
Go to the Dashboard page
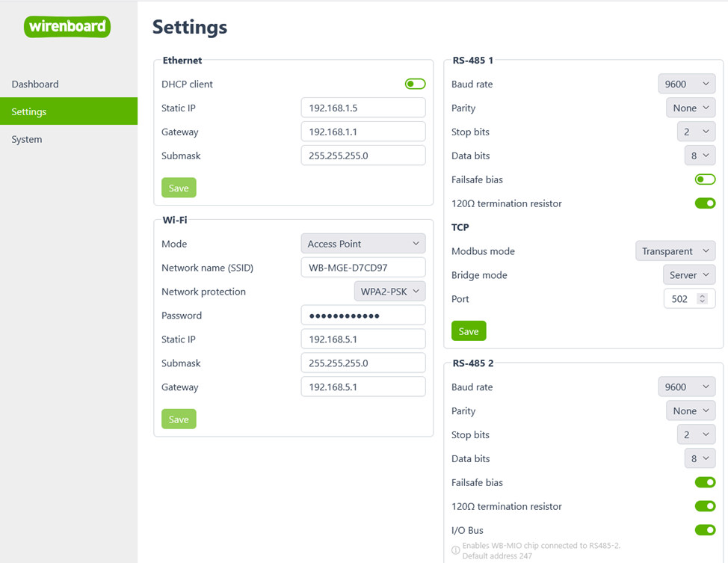[x=35, y=84]
